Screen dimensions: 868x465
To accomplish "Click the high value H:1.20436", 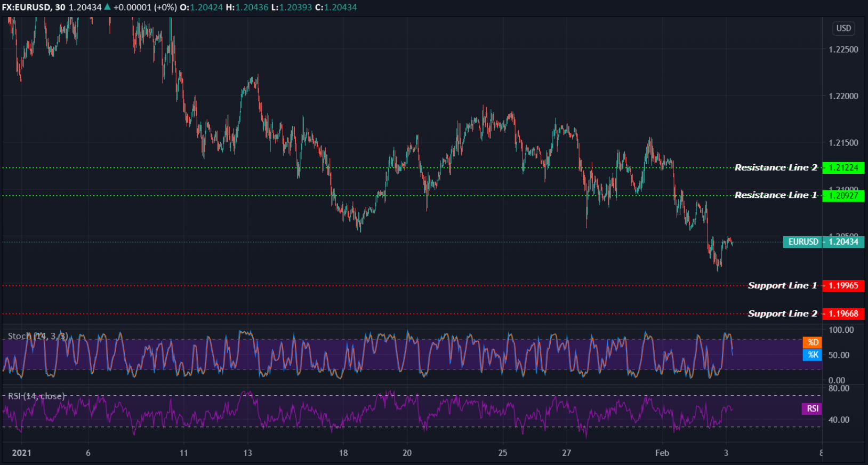I will [x=247, y=7].
